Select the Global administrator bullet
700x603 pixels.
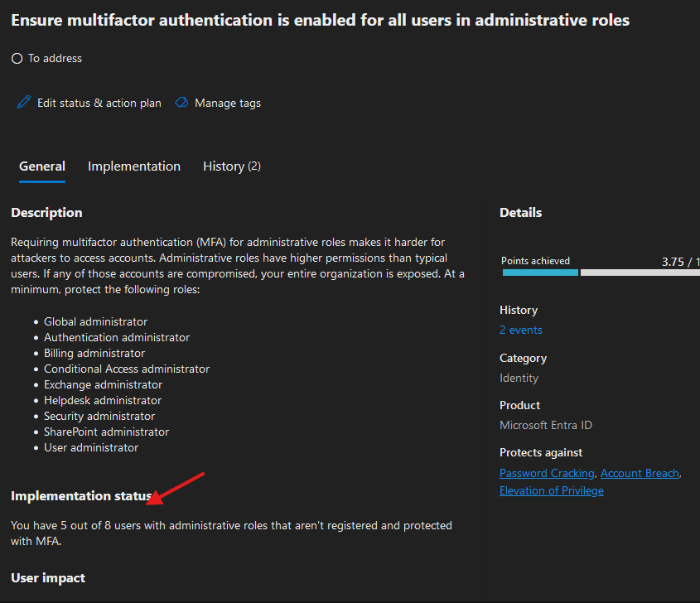95,321
